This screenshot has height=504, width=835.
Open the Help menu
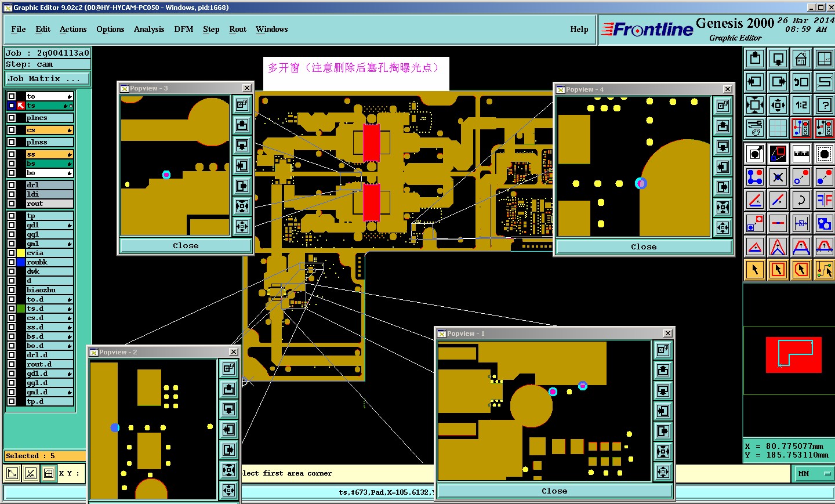click(x=579, y=29)
